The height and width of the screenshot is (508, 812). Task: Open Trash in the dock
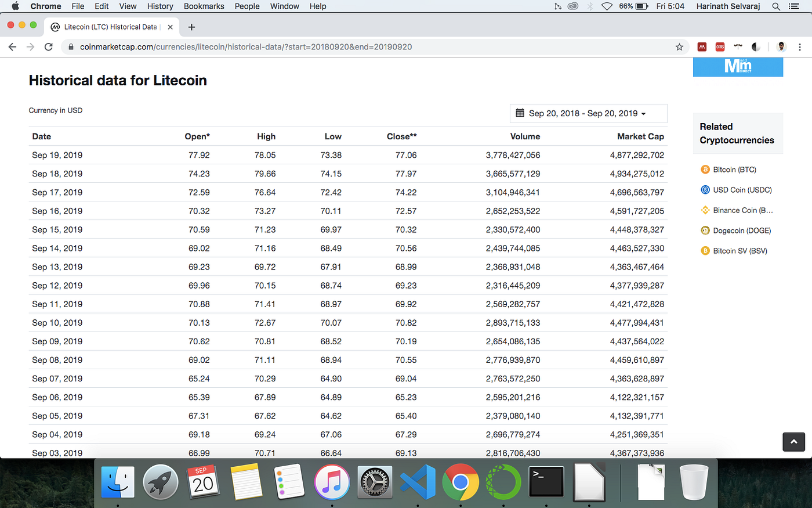pyautogui.click(x=694, y=482)
